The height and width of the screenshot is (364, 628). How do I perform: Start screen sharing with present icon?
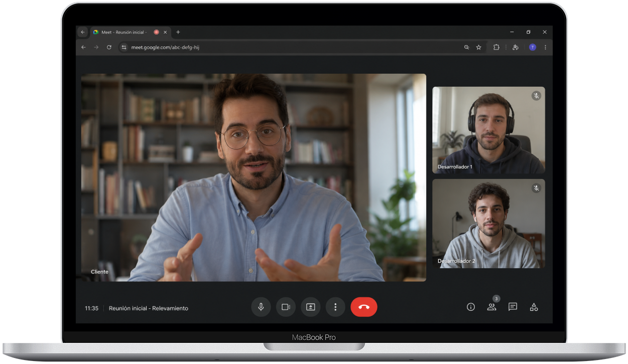coord(310,307)
